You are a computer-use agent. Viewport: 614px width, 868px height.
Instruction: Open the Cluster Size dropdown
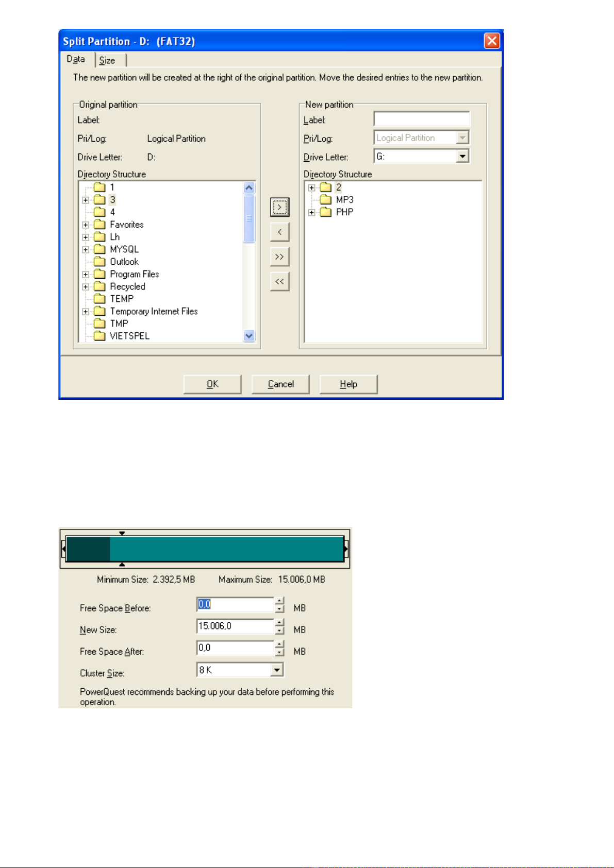point(277,670)
